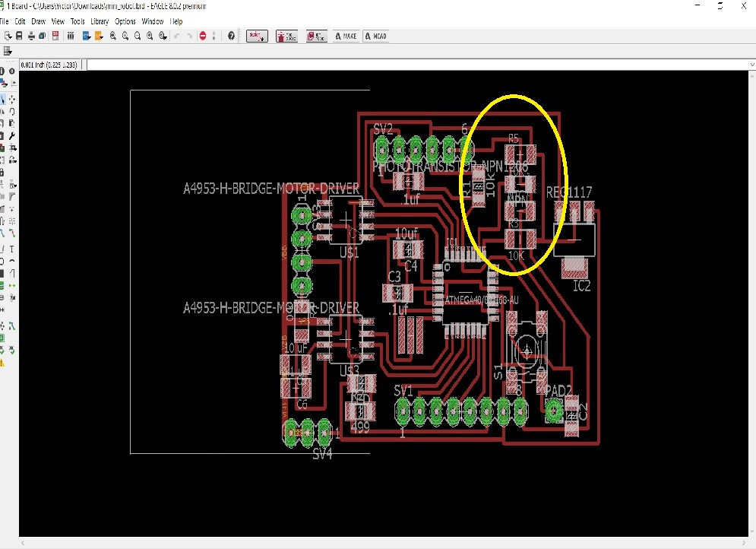Click the IC2 component label

[581, 286]
